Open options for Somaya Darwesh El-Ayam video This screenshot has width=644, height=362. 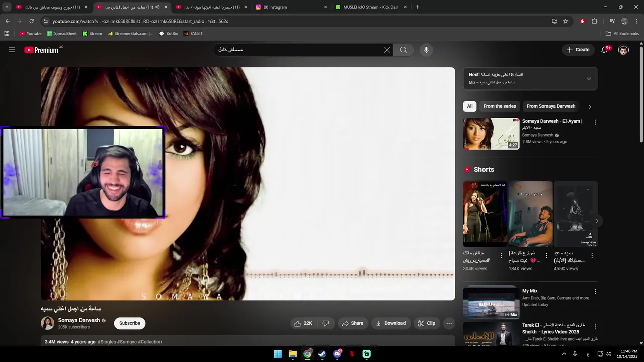pos(595,122)
